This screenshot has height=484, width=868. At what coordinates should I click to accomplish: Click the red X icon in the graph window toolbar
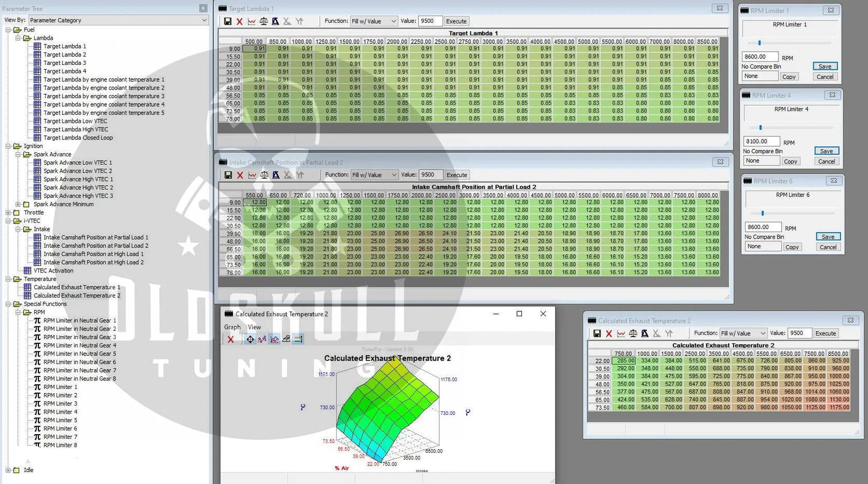[x=231, y=340]
